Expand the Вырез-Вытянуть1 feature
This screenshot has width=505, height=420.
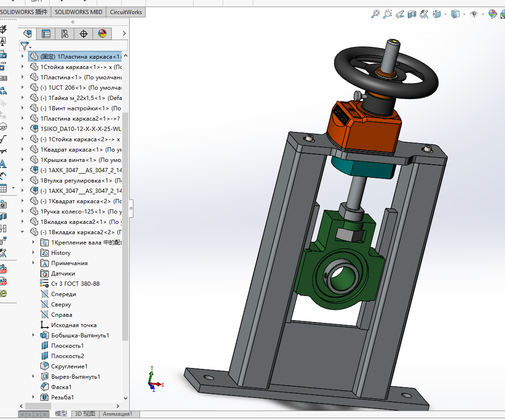point(33,376)
